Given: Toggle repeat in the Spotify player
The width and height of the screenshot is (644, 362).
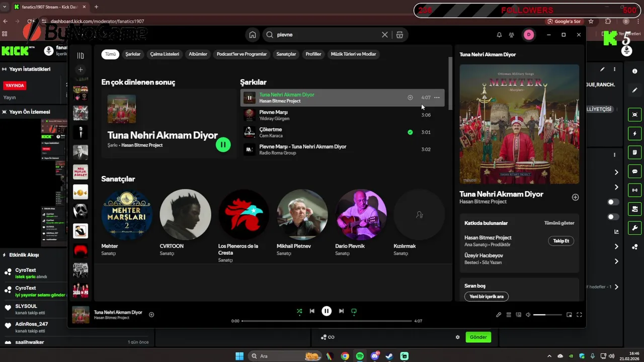Looking at the screenshot, I should pyautogui.click(x=354, y=311).
